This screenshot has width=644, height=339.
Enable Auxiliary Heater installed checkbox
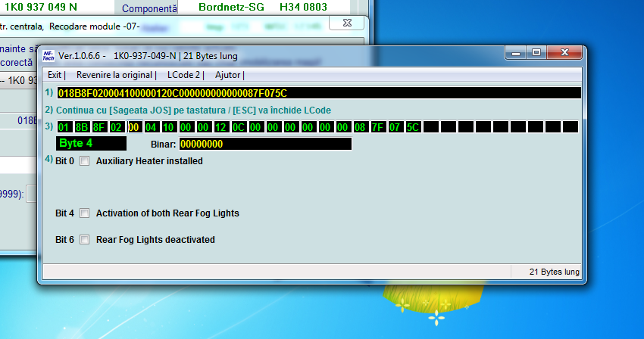click(85, 161)
